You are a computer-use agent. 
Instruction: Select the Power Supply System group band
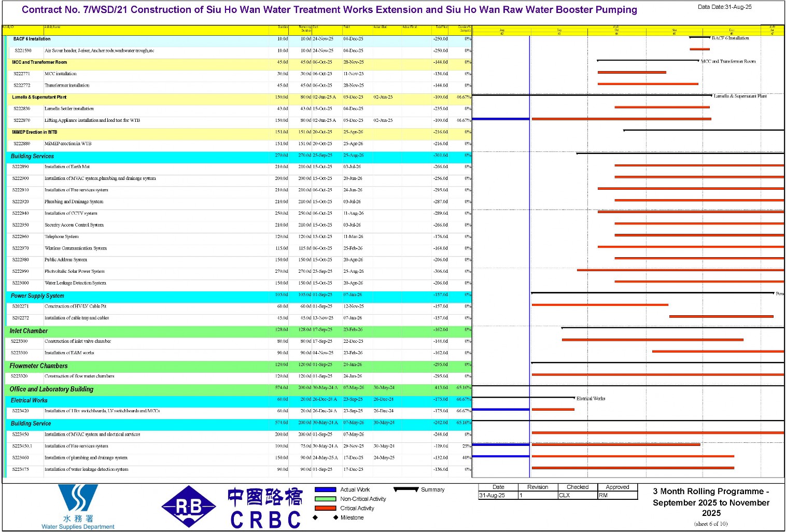coord(238,296)
